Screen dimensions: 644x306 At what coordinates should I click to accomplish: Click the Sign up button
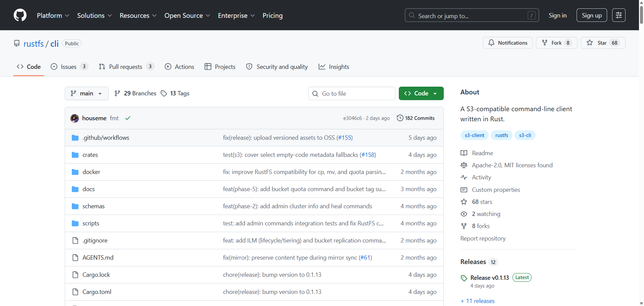[592, 15]
